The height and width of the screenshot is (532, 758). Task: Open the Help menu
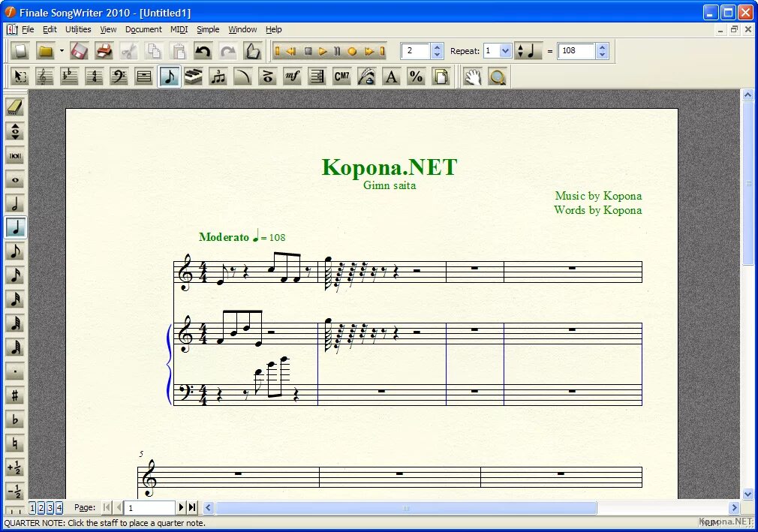click(x=274, y=29)
